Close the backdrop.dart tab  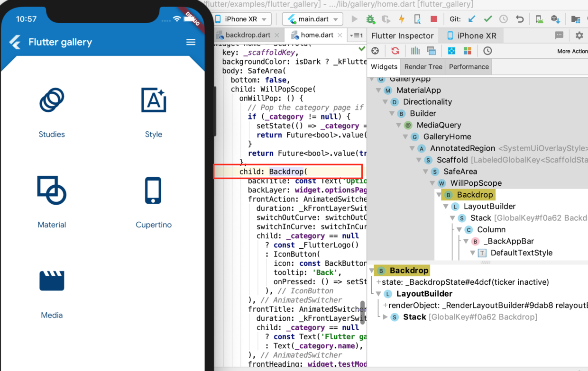[x=277, y=36]
